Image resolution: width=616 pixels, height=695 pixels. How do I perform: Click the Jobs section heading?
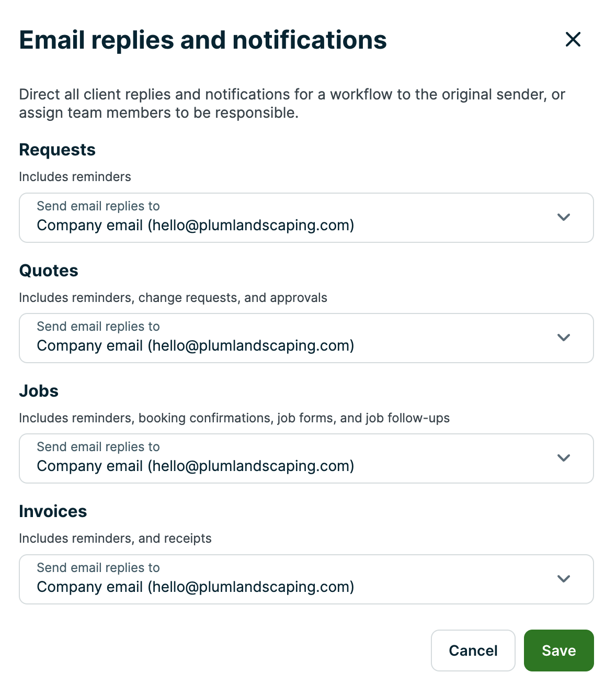pos(39,391)
